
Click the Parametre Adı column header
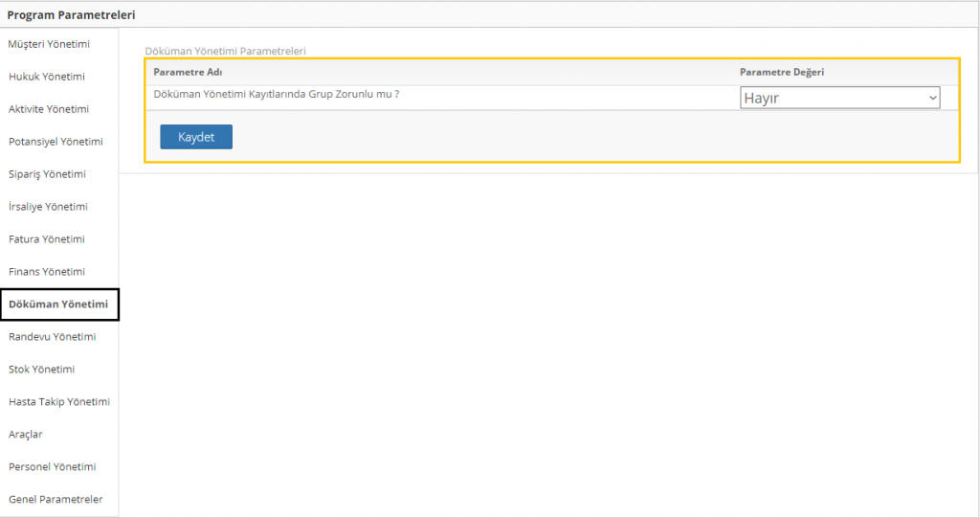point(188,72)
